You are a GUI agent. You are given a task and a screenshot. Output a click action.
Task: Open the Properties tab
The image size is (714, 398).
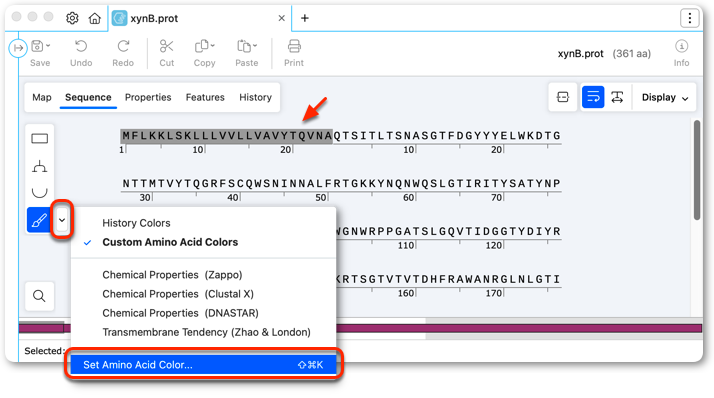tap(148, 97)
